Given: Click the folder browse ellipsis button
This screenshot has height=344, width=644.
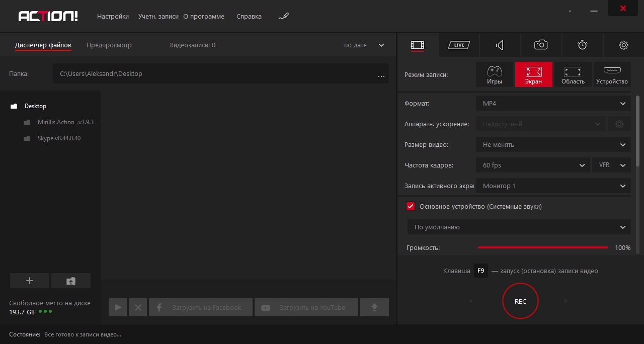Looking at the screenshot, I should point(381,75).
